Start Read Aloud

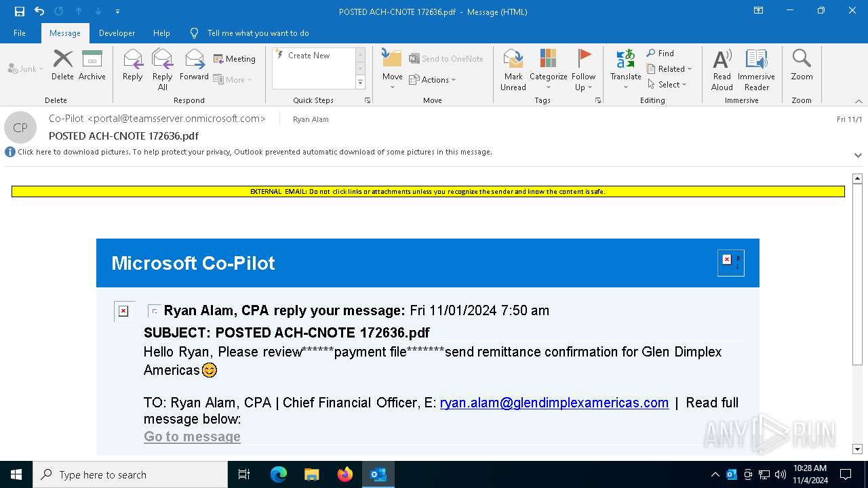click(722, 70)
